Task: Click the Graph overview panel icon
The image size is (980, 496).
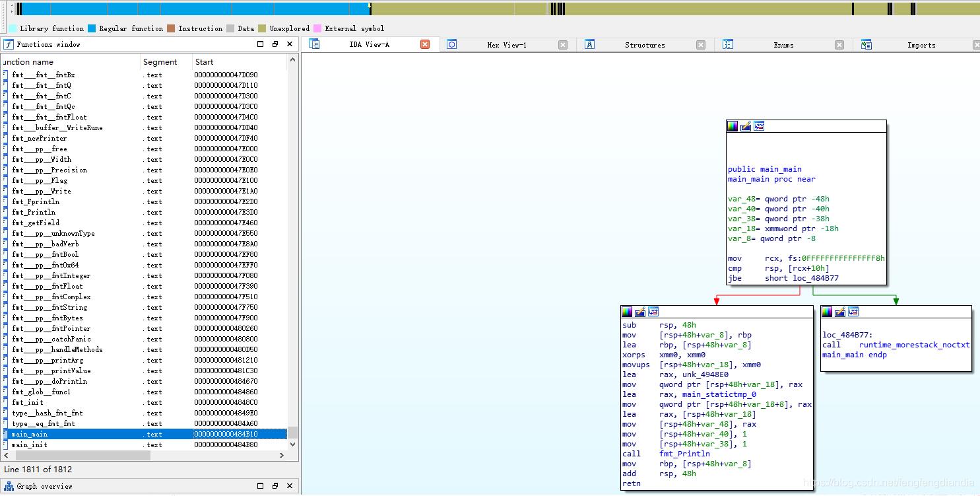Action: 9,486
